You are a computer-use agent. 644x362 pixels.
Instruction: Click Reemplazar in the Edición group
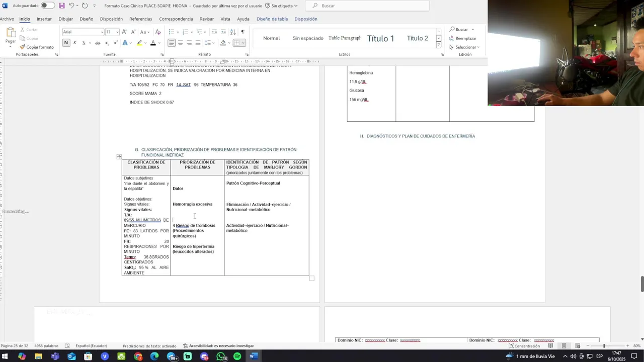[462, 38]
